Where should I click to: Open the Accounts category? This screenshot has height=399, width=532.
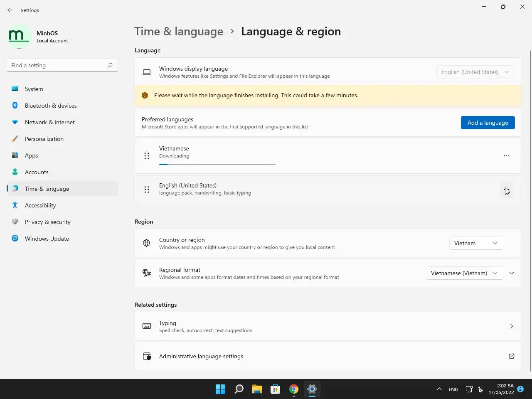click(62, 172)
